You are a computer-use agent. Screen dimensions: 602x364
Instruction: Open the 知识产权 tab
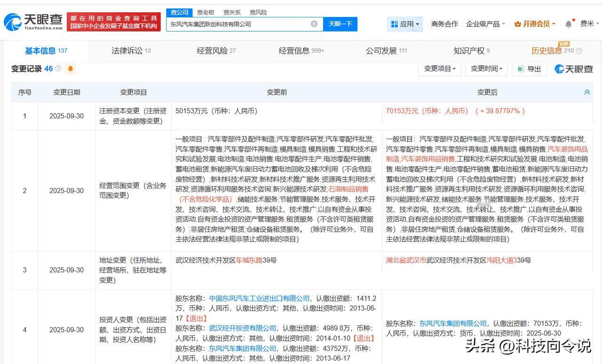472,51
